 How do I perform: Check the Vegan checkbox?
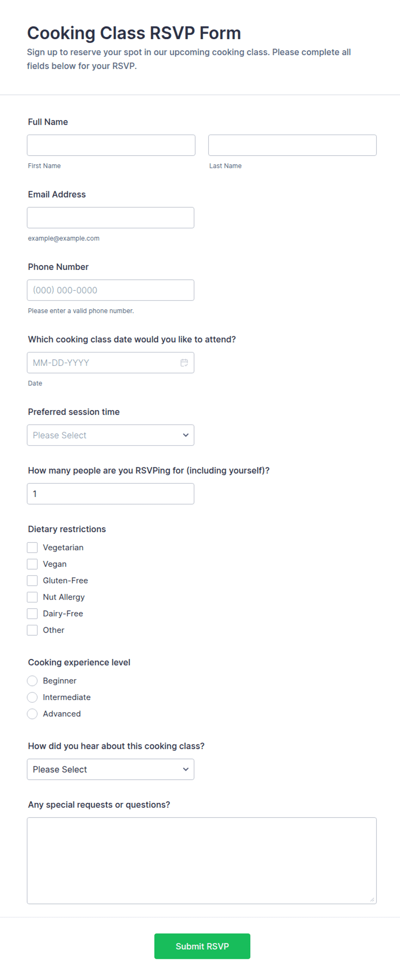click(x=32, y=564)
